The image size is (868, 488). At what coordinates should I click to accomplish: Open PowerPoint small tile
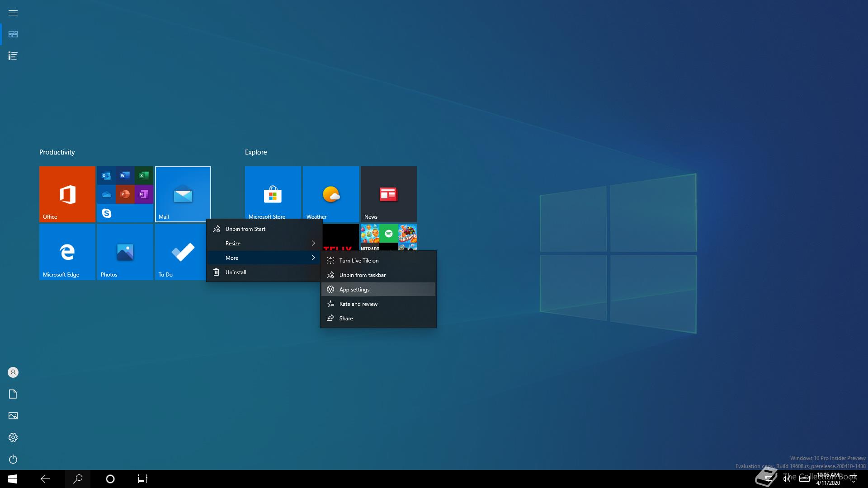[x=125, y=194]
